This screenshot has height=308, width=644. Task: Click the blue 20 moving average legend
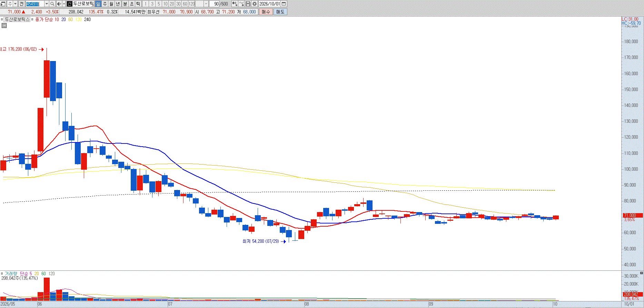coord(63,19)
